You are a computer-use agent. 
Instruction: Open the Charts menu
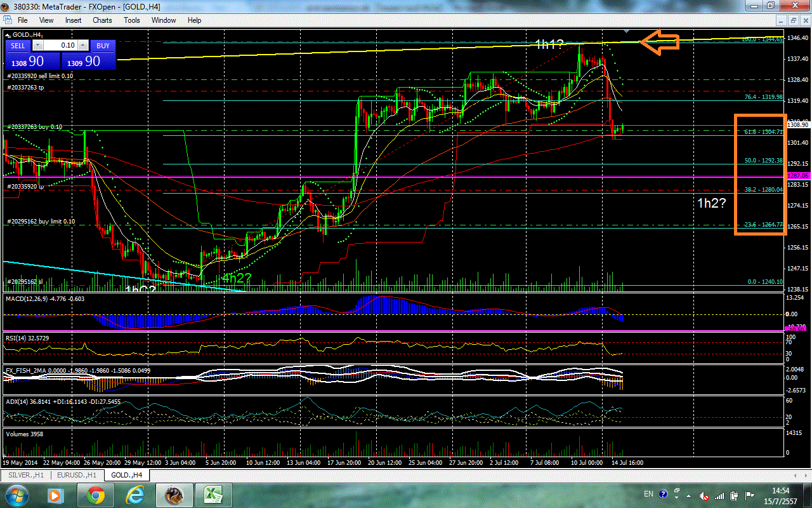pyautogui.click(x=102, y=20)
